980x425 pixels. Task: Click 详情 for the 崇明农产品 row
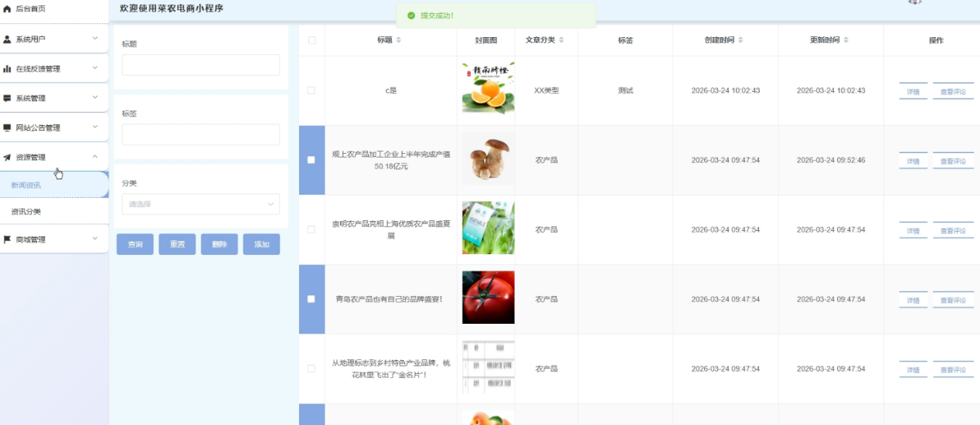click(914, 231)
